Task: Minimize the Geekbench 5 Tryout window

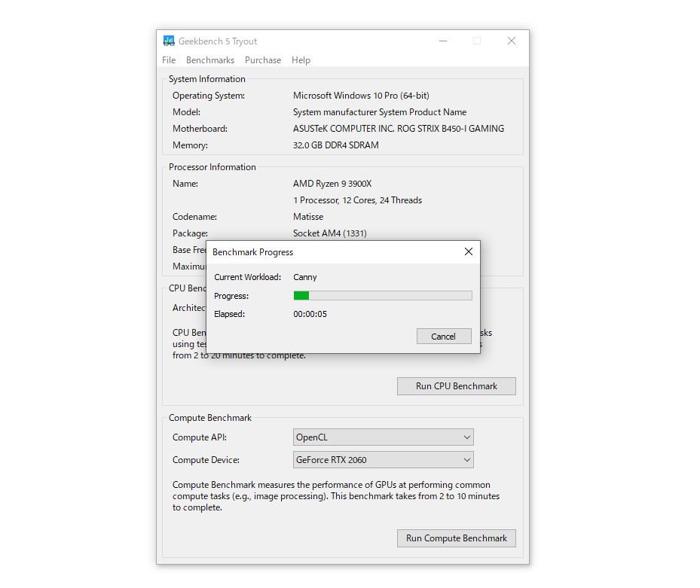Action: click(x=443, y=41)
